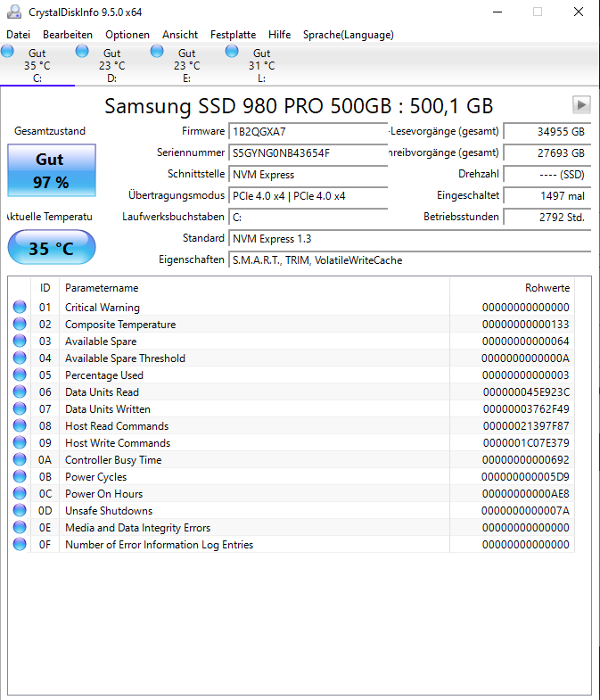The image size is (600, 700).
Task: Open the Ansicht menu
Action: point(180,35)
